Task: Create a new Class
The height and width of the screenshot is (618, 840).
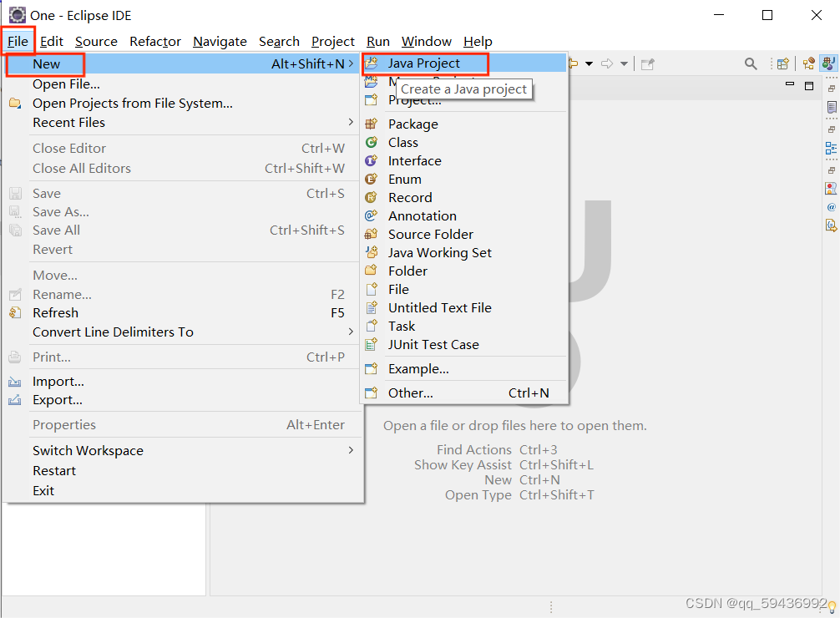Action: pyautogui.click(x=464, y=142)
